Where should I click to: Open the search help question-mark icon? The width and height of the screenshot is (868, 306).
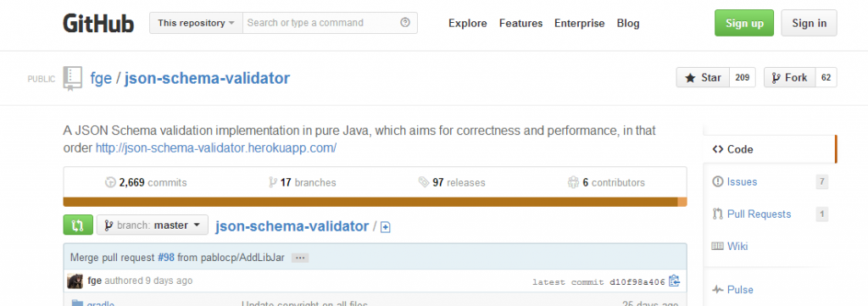pos(405,23)
